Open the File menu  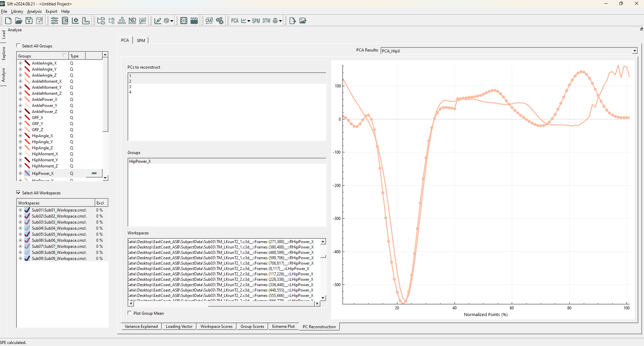4,11
